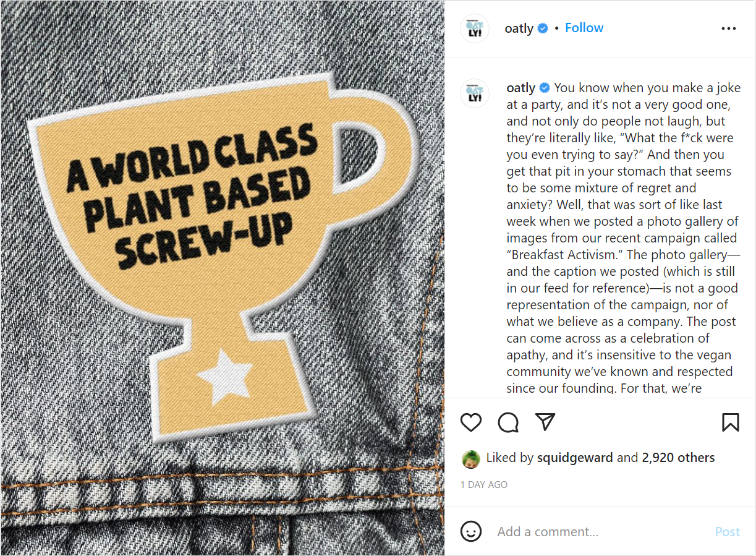Follow the oatly account
This screenshot has height=556, width=756.
point(584,28)
